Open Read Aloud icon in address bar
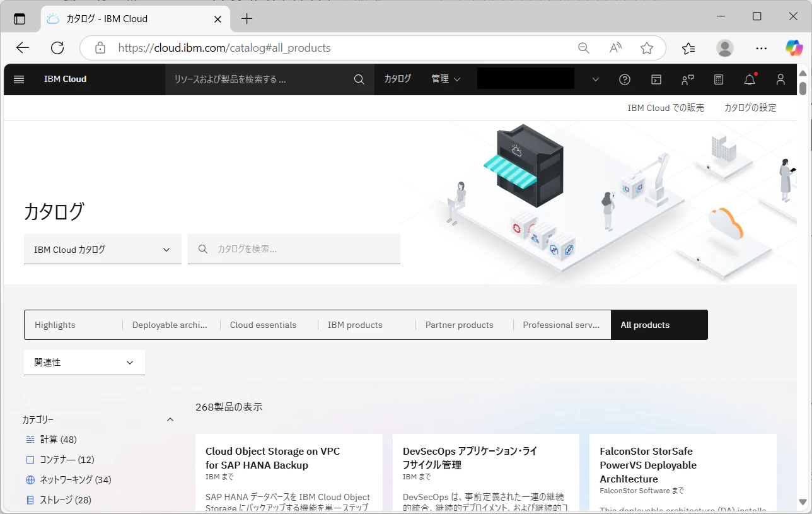This screenshot has width=812, height=514. click(x=615, y=48)
